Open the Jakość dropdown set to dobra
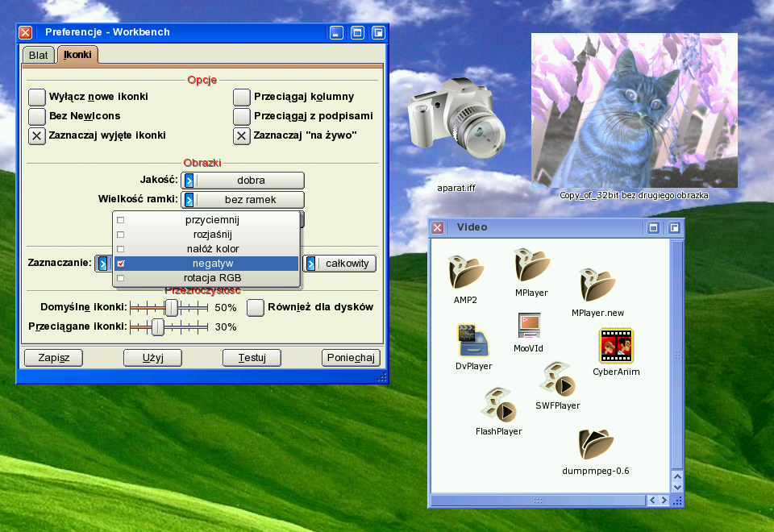Screen dimensions: 774x532 point(243,181)
